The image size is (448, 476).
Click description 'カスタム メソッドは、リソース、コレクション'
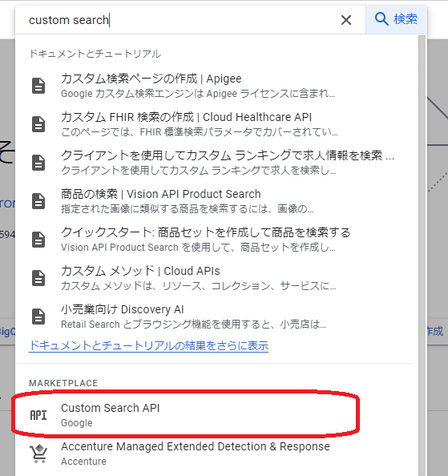199,286
